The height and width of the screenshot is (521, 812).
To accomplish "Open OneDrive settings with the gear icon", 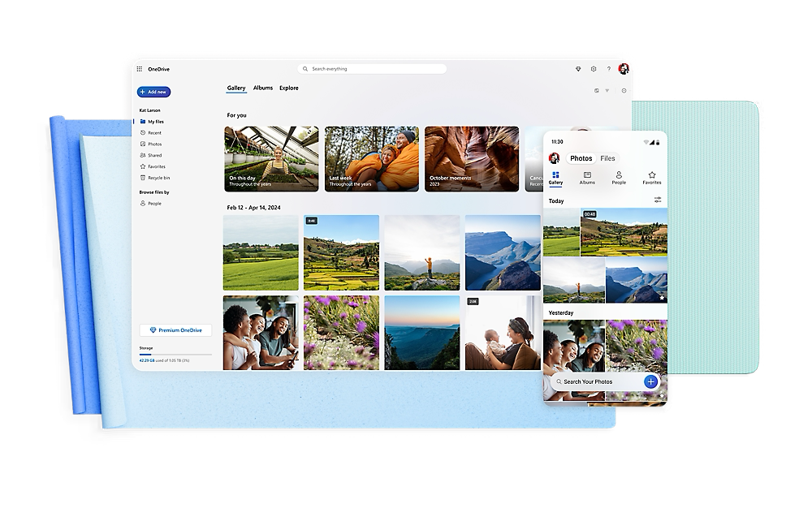I will [x=594, y=69].
